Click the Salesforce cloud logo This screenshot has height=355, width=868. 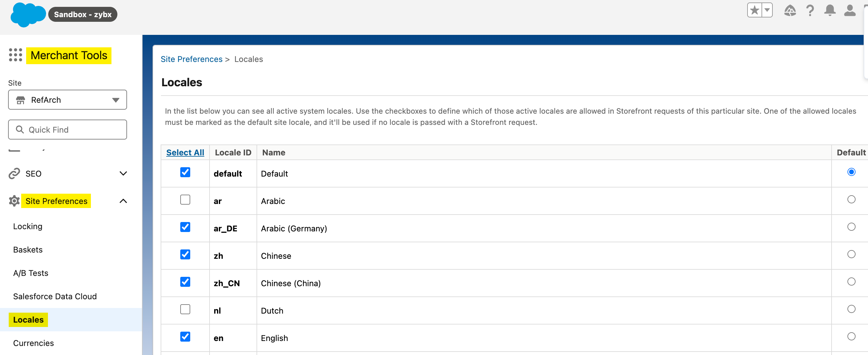tap(28, 15)
